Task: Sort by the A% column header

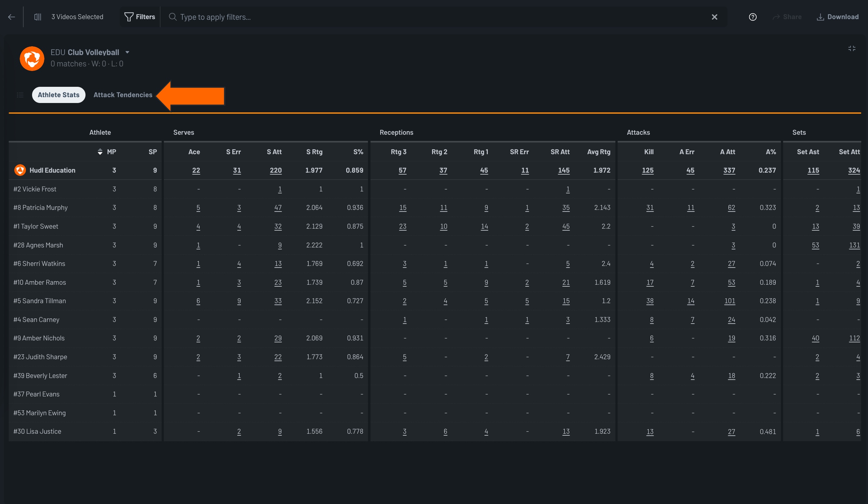Action: 771,152
